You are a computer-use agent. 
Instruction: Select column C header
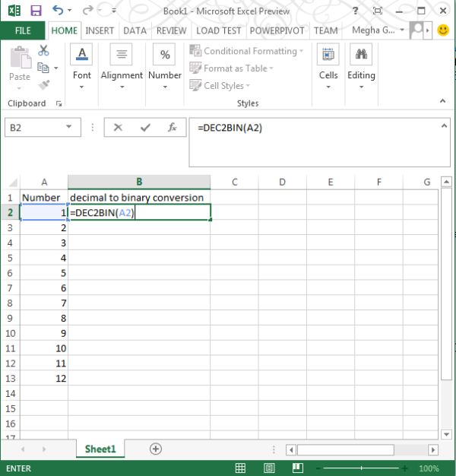coord(234,182)
